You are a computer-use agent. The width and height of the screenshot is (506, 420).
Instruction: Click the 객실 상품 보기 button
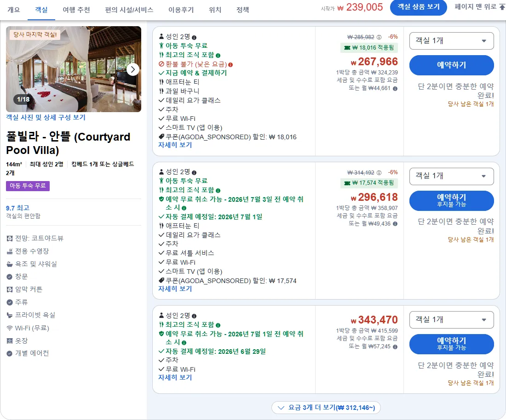tap(418, 7)
